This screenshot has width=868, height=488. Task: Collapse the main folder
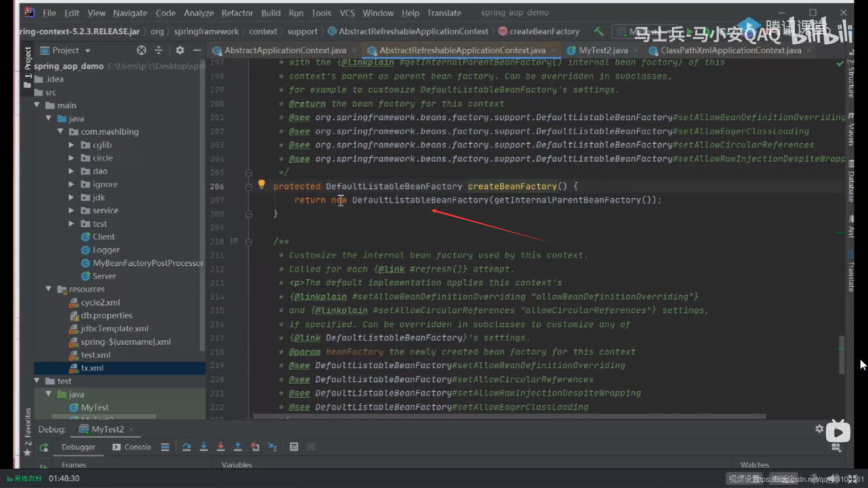[x=37, y=105]
